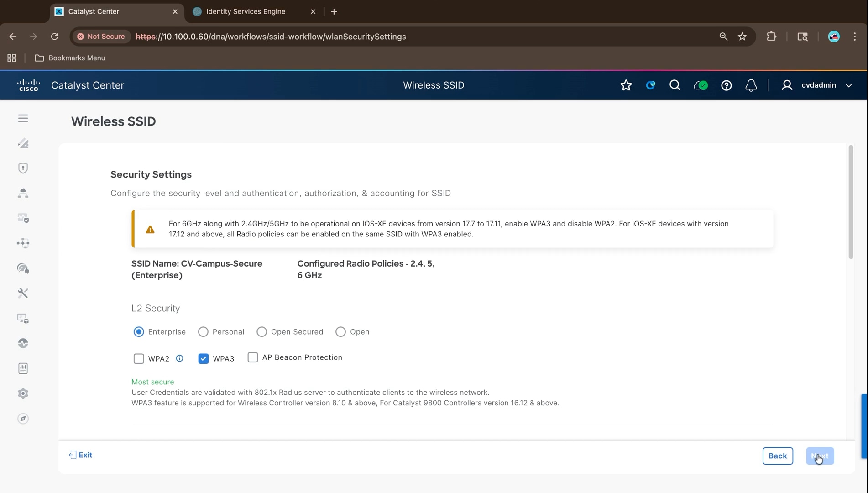
Task: Open the global search magnifier icon
Action: [675, 85]
